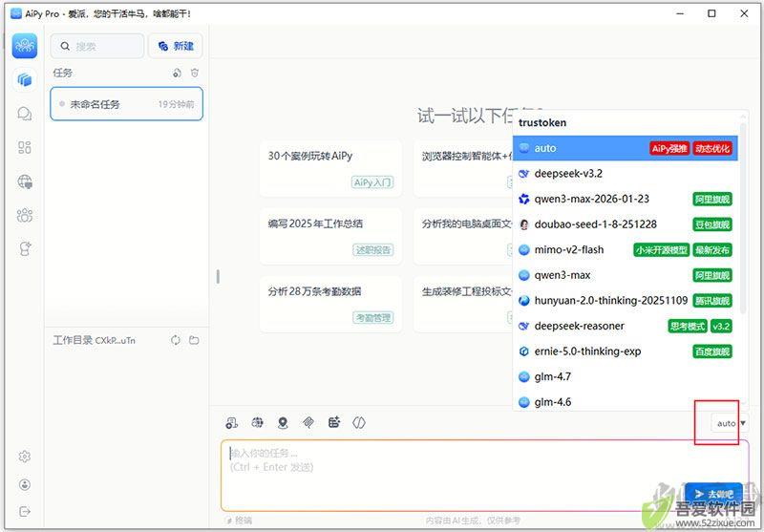Screen dimensions: 764x532
Task: Open the 分析28万条考勤数据 suggestion card
Action: (x=330, y=304)
